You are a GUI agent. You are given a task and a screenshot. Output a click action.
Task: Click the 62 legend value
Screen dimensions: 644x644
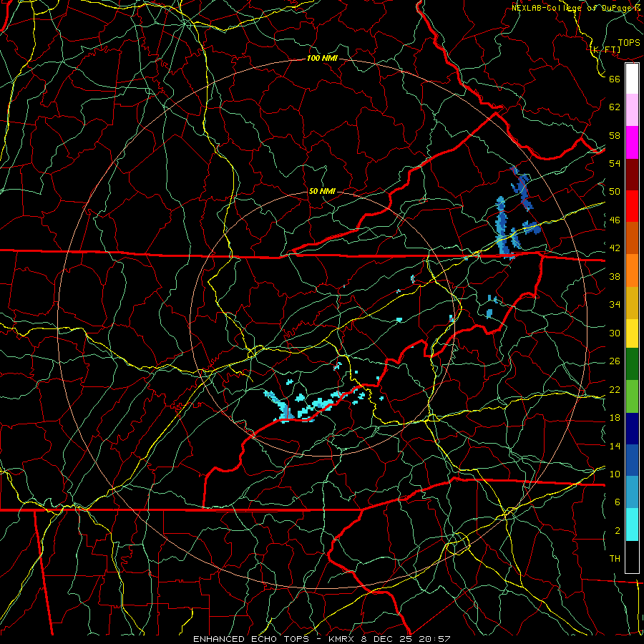click(x=615, y=107)
